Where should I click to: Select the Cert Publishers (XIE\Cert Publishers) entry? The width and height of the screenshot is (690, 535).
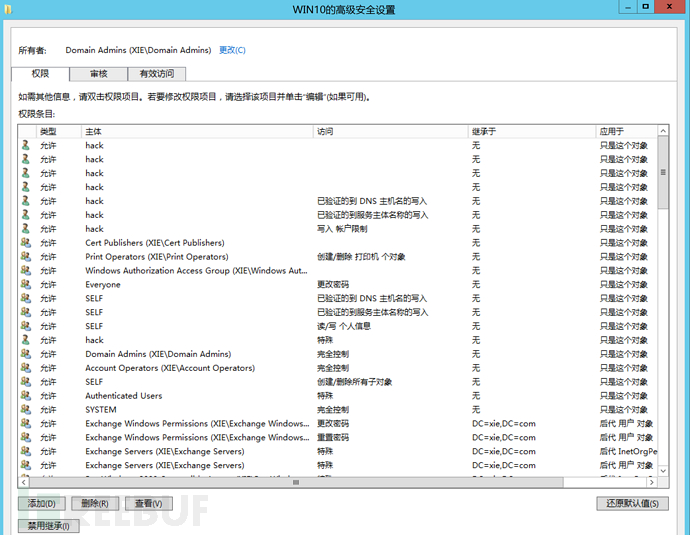(338, 243)
